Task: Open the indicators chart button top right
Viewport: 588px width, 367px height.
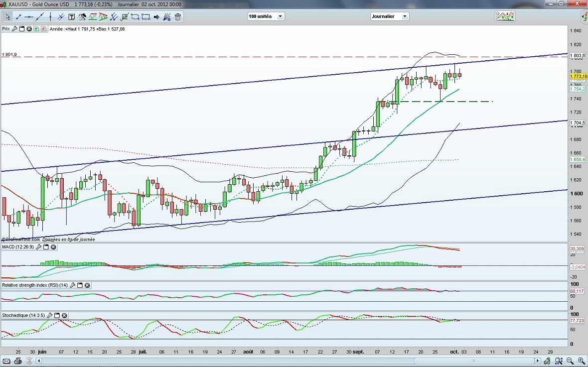Action: 505,17
